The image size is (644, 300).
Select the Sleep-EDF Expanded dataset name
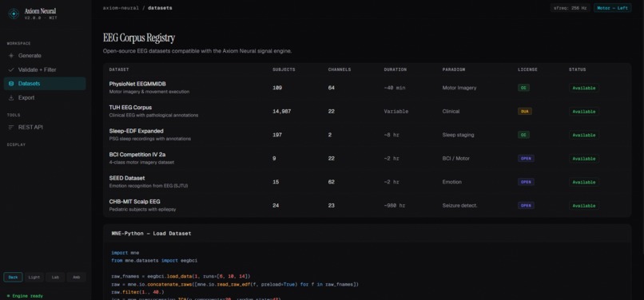point(137,131)
